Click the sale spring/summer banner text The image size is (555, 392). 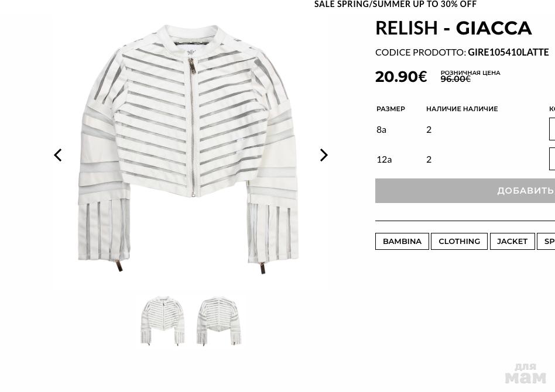395,4
